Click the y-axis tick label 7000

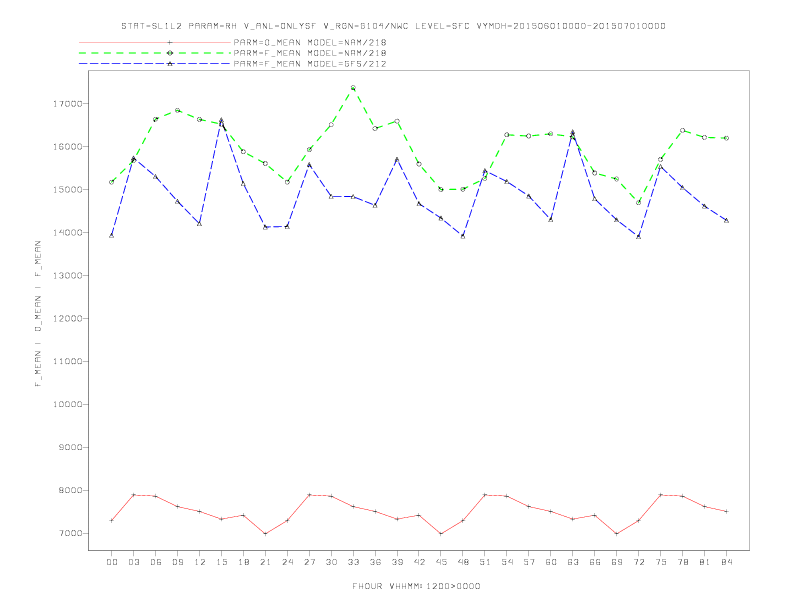[70, 533]
